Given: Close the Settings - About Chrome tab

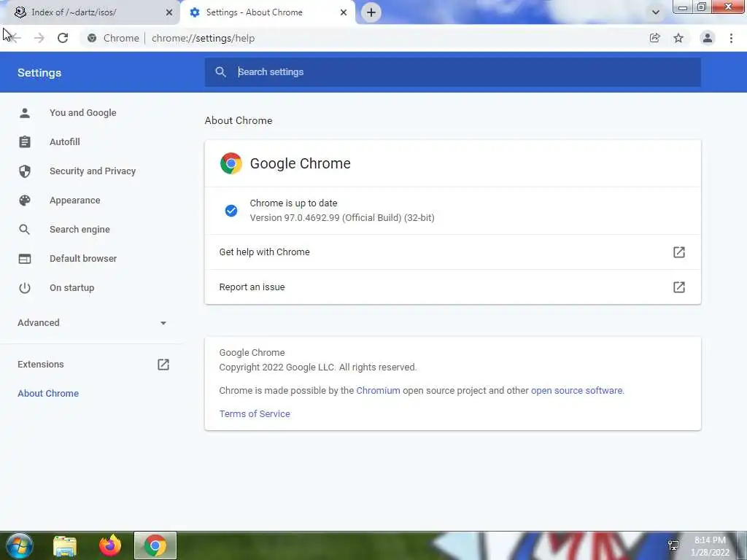Looking at the screenshot, I should 344,12.
